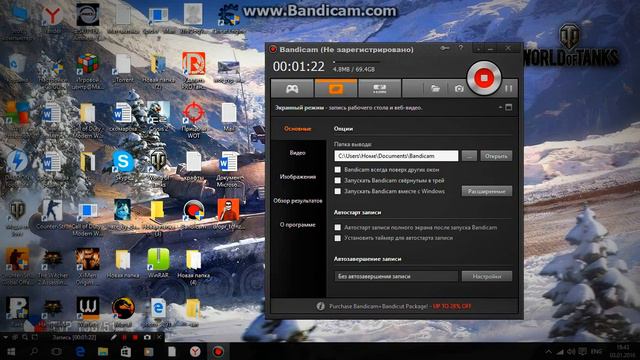The image size is (640, 360).
Task: Click the Открыть button
Action: coord(496,156)
